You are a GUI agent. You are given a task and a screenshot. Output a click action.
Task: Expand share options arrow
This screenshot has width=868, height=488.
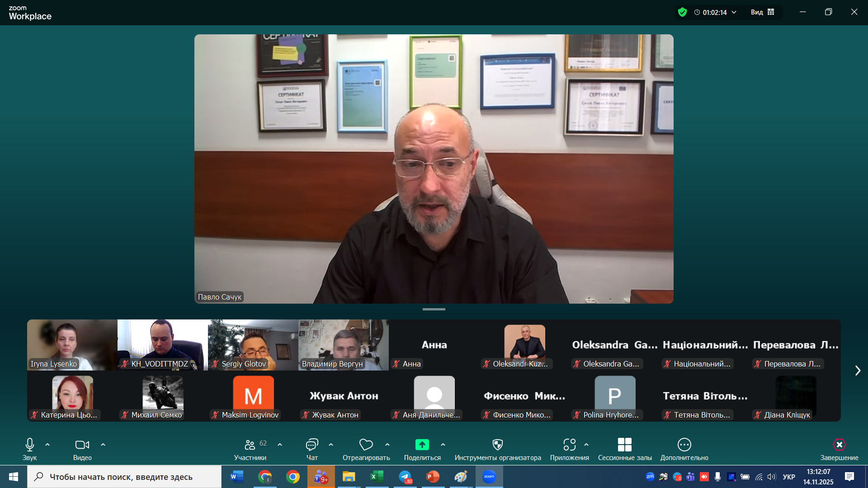443,445
